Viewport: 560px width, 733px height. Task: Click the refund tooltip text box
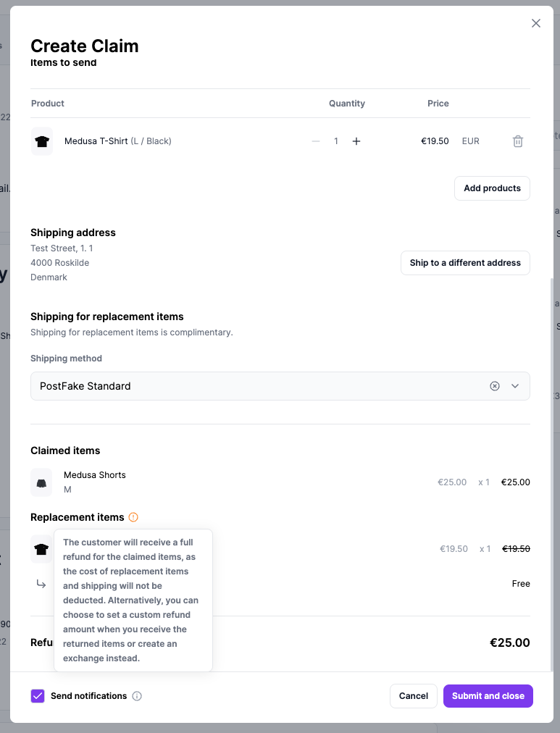point(133,601)
